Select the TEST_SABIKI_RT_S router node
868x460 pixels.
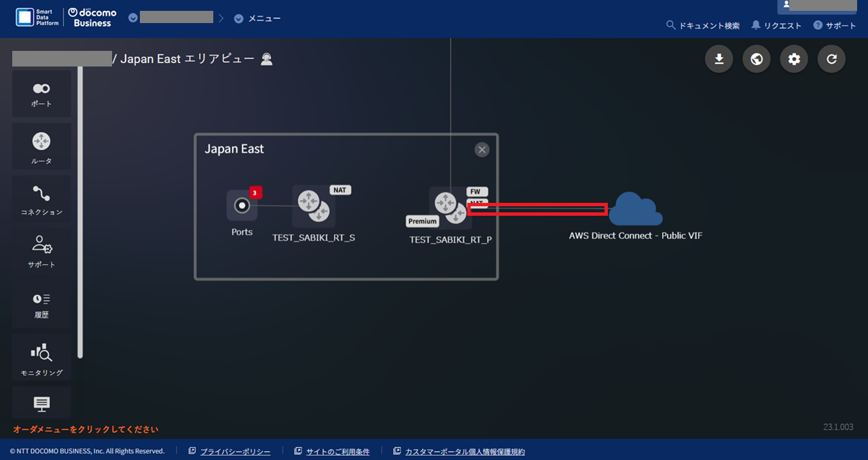click(313, 206)
